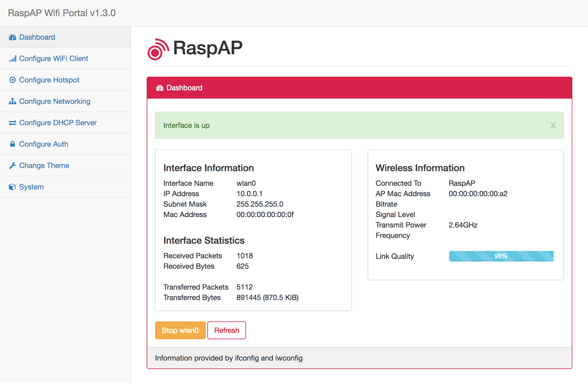Click Mac Address value 00:00:00:00:00:0f

[265, 215]
